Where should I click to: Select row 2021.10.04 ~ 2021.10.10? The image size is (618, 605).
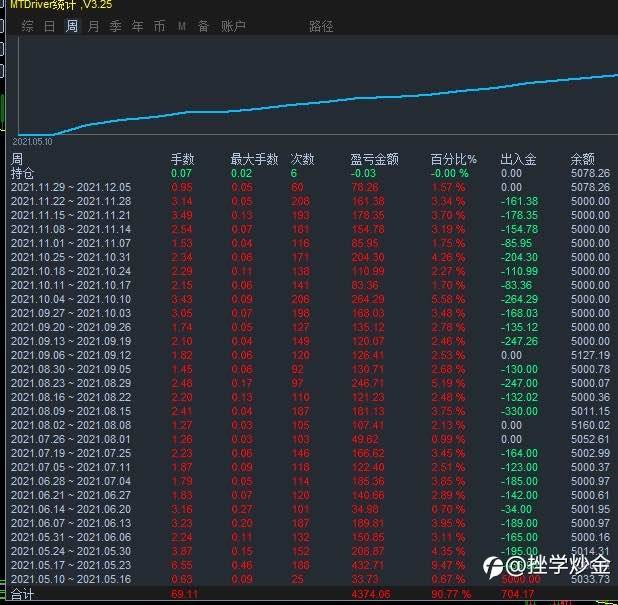pyautogui.click(x=310, y=299)
